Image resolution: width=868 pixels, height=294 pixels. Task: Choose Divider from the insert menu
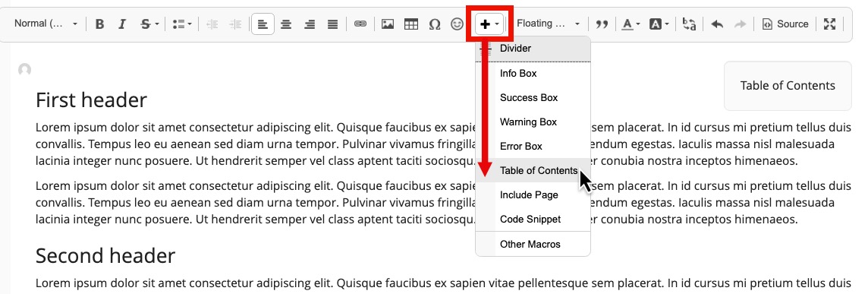(x=533, y=49)
